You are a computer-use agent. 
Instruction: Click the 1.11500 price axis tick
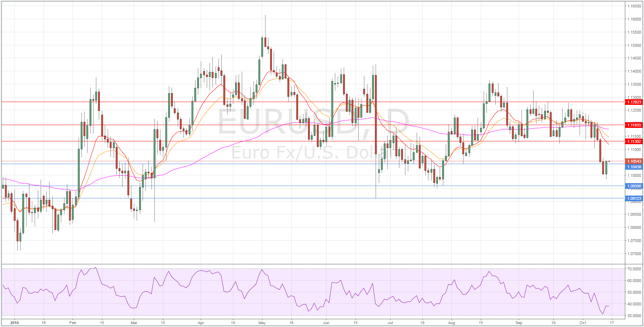click(x=634, y=136)
